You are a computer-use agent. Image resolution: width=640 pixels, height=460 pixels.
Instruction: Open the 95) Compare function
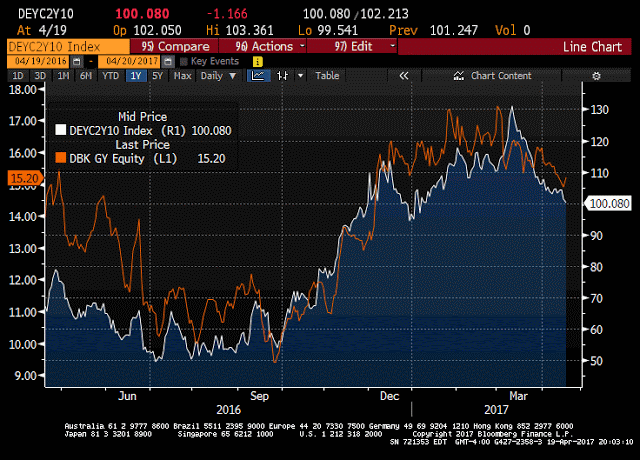click(175, 46)
